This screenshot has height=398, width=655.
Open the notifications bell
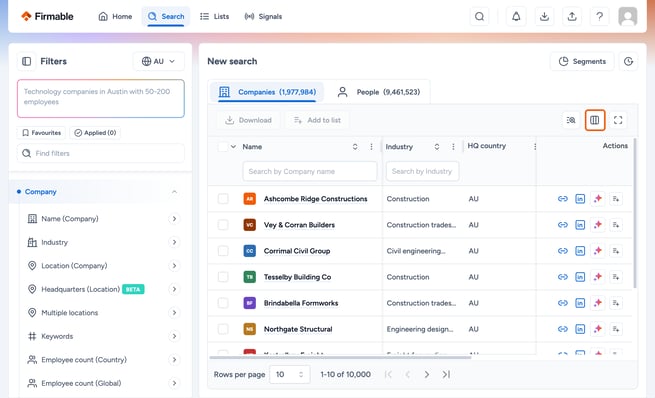(516, 16)
